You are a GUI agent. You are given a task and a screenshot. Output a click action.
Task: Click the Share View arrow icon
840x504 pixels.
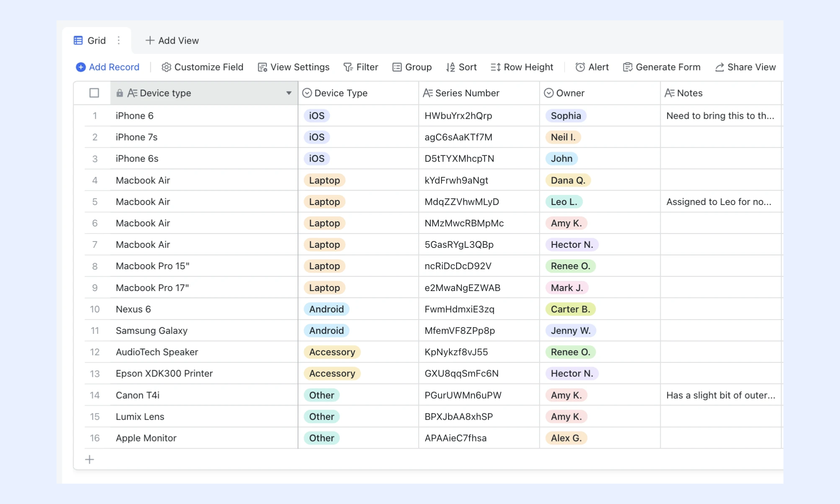tap(719, 67)
